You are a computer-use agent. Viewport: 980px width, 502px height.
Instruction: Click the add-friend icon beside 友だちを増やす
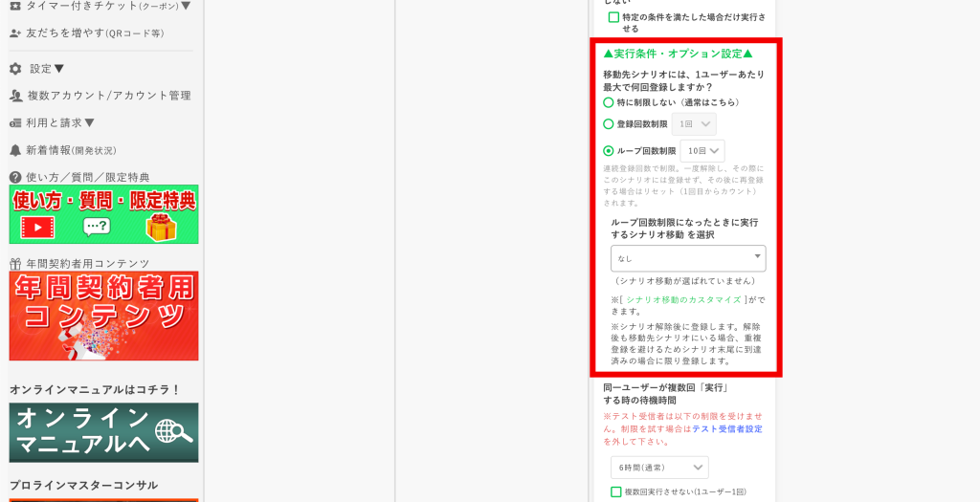(15, 33)
